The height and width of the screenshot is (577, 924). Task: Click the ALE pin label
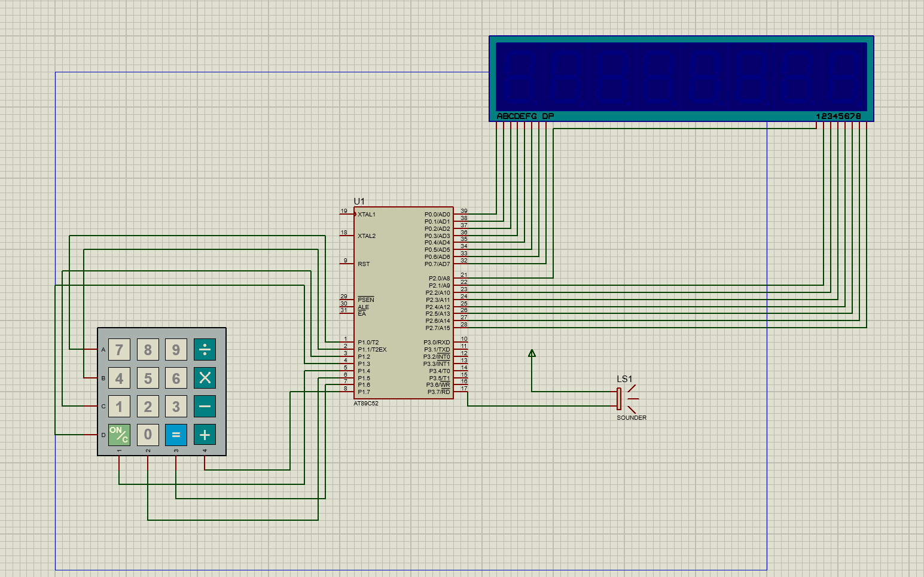[363, 307]
